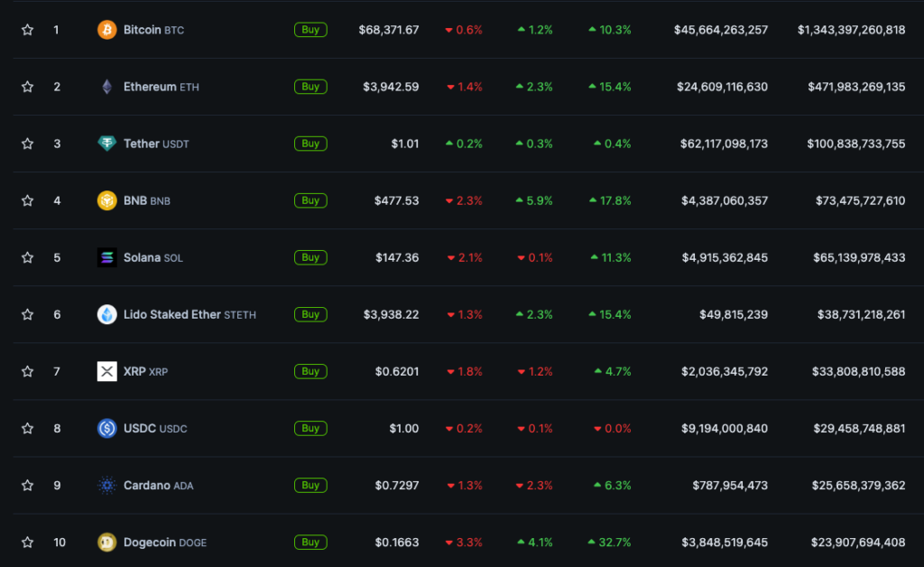Click the USDC coin logo icon
This screenshot has width=924, height=567.
106,428
